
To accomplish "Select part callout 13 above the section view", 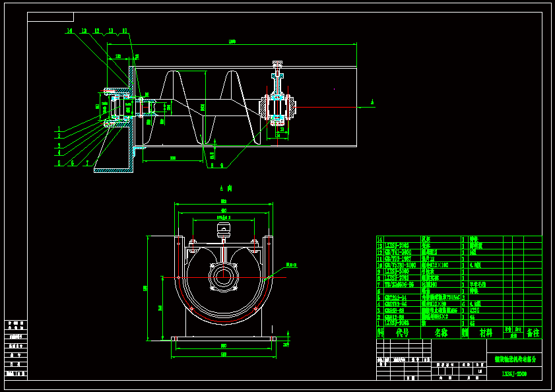I will [x=84, y=31].
